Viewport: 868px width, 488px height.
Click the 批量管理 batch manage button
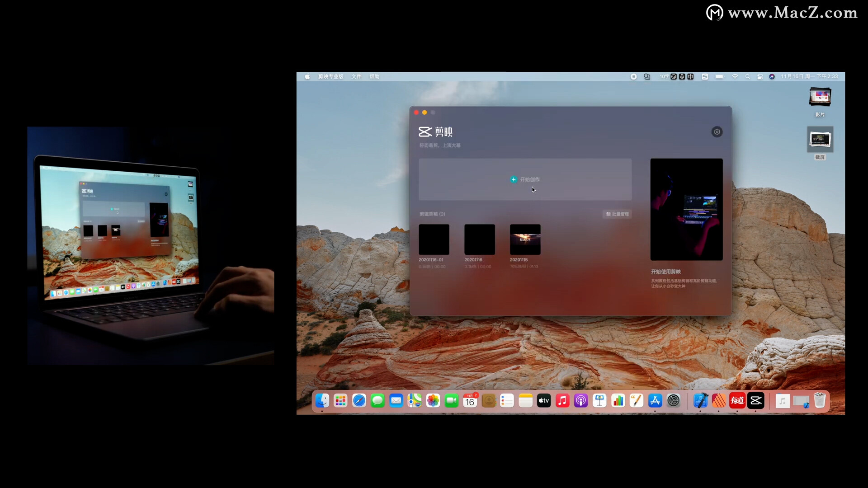click(617, 214)
